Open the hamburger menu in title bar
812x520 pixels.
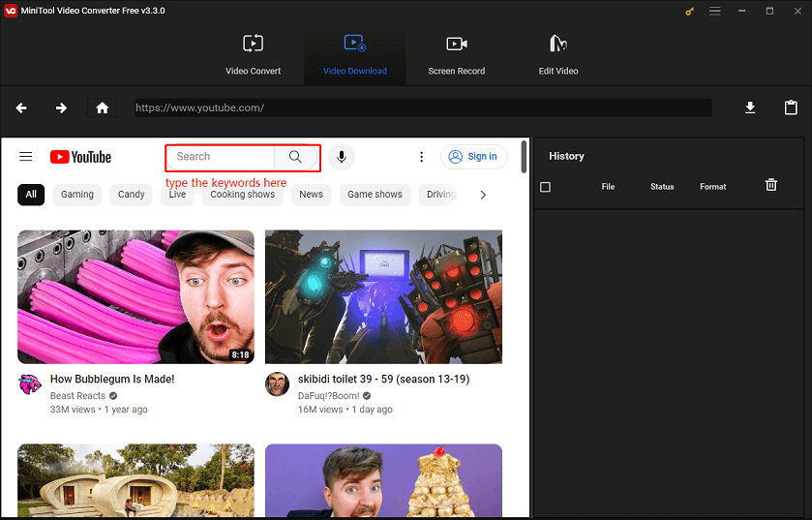715,11
